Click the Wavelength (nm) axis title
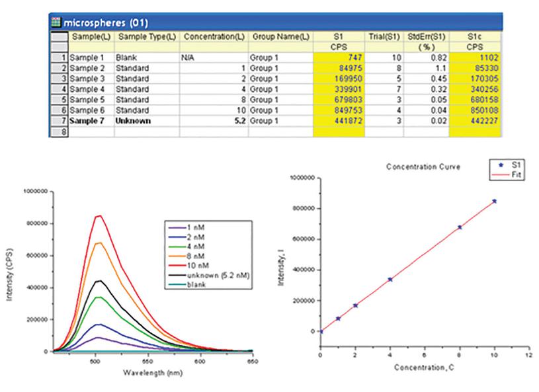 tap(151, 372)
